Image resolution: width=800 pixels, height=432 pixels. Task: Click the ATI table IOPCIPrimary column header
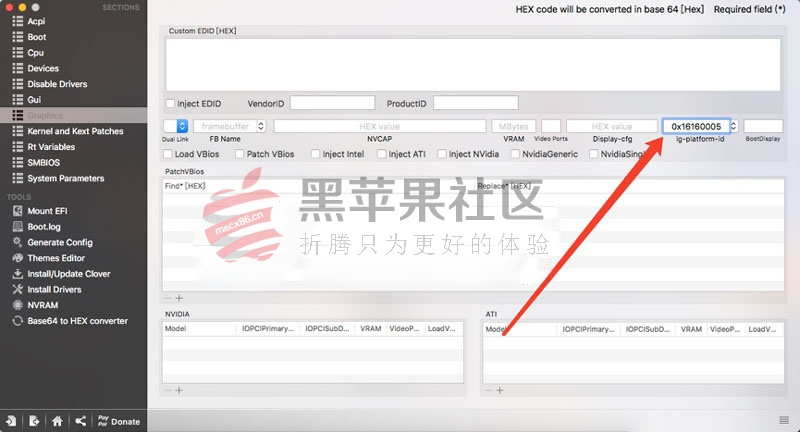click(x=589, y=329)
